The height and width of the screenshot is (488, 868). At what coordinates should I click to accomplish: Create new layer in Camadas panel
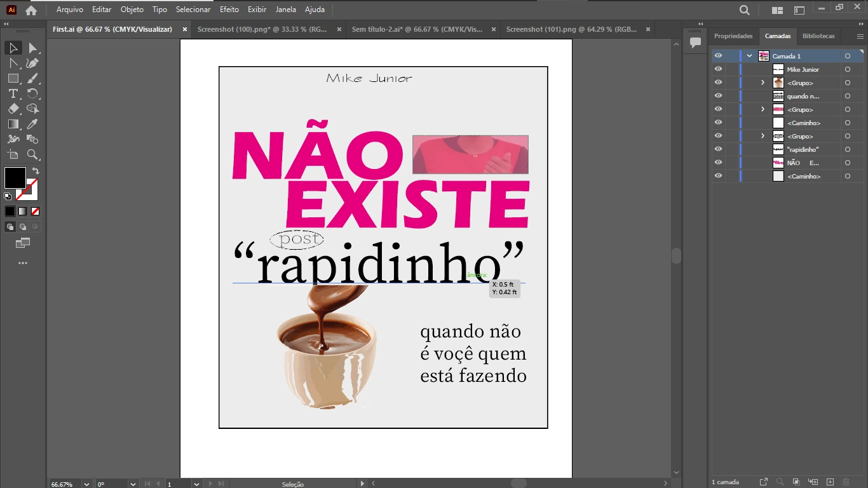point(830,482)
